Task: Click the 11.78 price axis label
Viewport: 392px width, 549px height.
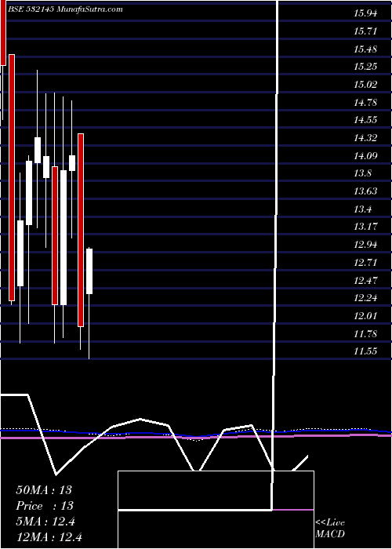Action: pyautogui.click(x=365, y=334)
